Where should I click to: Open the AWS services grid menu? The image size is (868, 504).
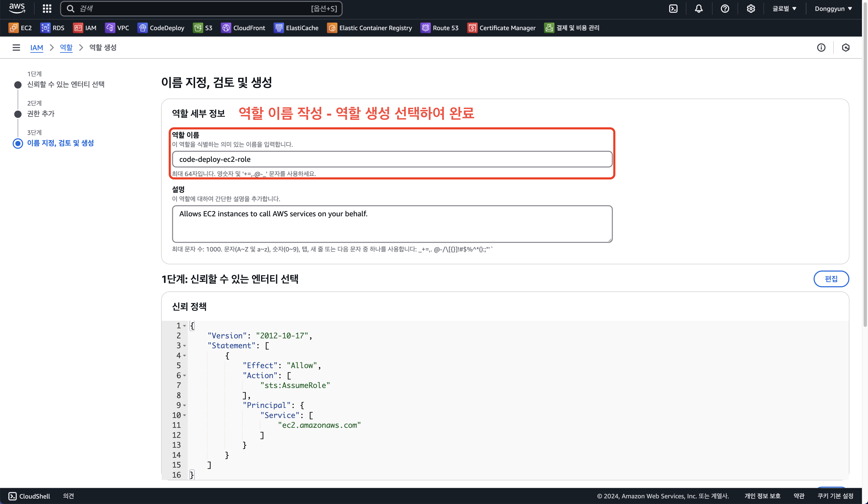pyautogui.click(x=47, y=9)
